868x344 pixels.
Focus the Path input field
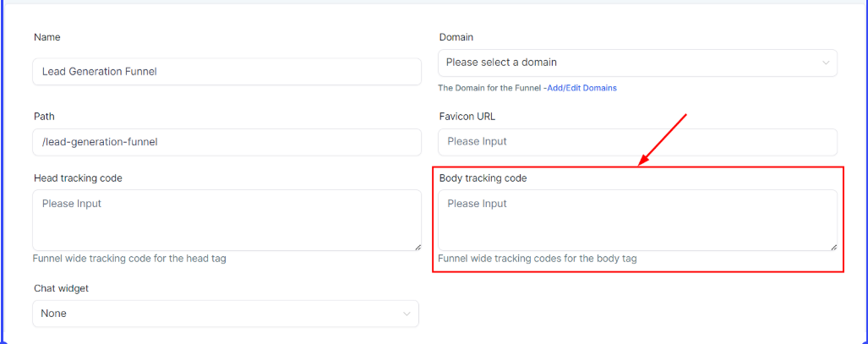227,142
